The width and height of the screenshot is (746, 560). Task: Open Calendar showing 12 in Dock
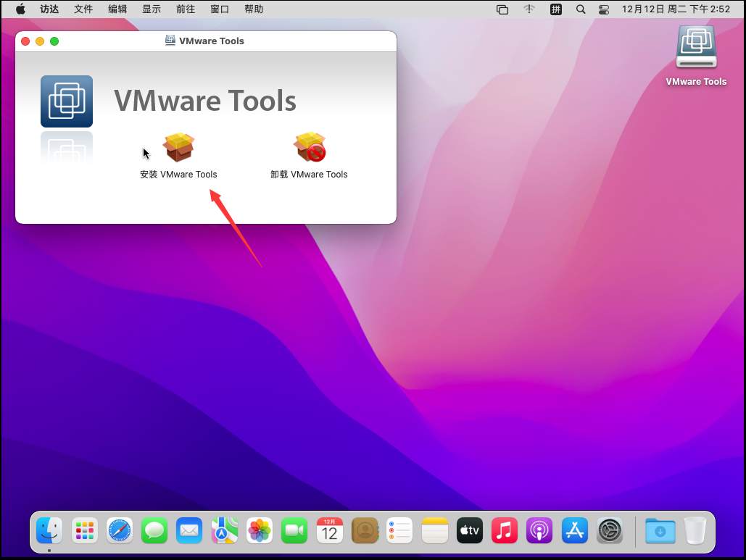330,530
